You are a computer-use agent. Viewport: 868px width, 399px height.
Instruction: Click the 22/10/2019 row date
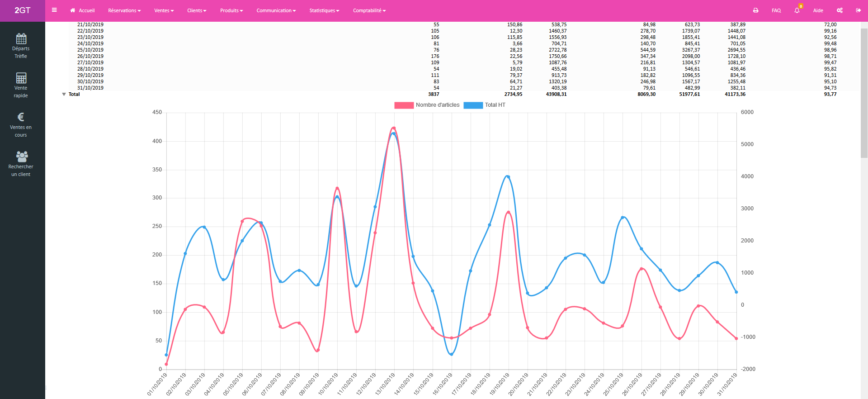coord(90,31)
